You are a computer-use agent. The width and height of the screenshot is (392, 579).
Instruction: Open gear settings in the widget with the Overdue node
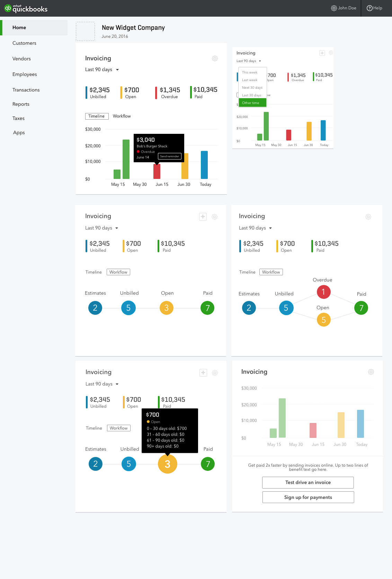[x=368, y=217]
